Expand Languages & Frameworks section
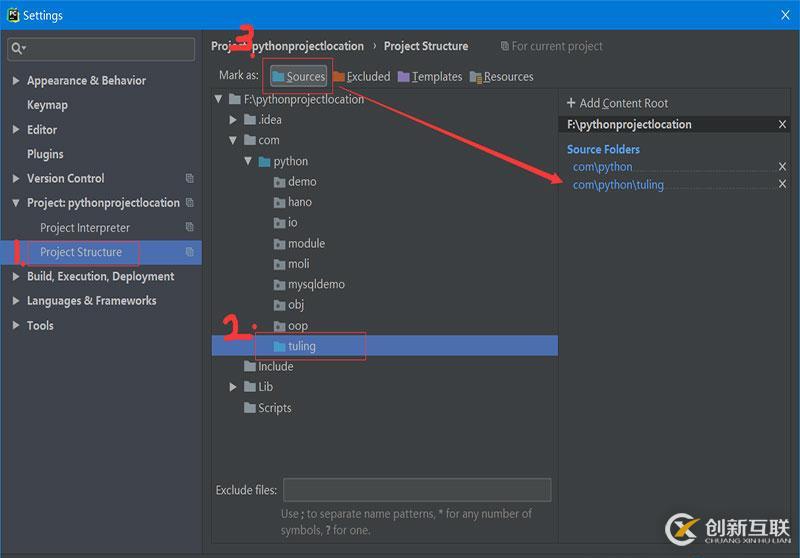Image resolution: width=800 pixels, height=558 pixels. point(16,301)
